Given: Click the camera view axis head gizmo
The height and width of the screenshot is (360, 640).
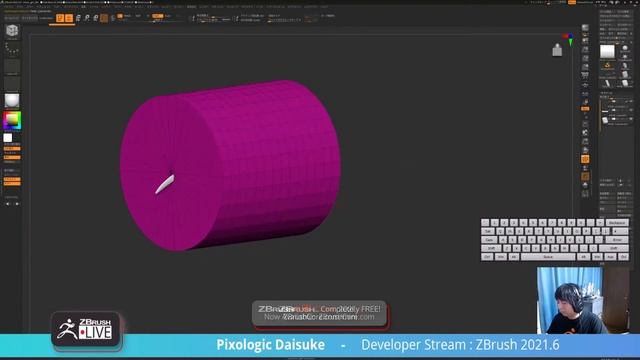Looking at the screenshot, I should (569, 38).
